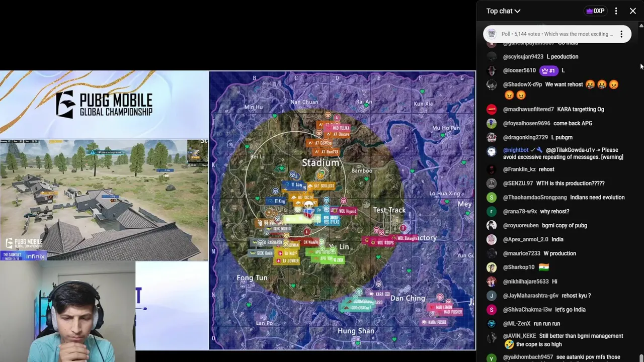The width and height of the screenshot is (644, 362).
Task: Click @Franklin_kz username
Action: [x=519, y=169]
